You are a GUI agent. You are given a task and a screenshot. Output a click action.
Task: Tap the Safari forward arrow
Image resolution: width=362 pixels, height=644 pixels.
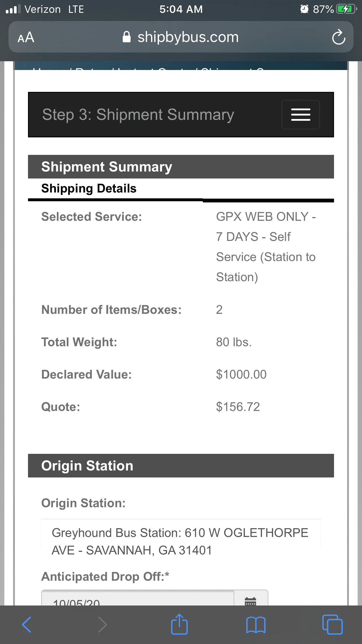[102, 624]
